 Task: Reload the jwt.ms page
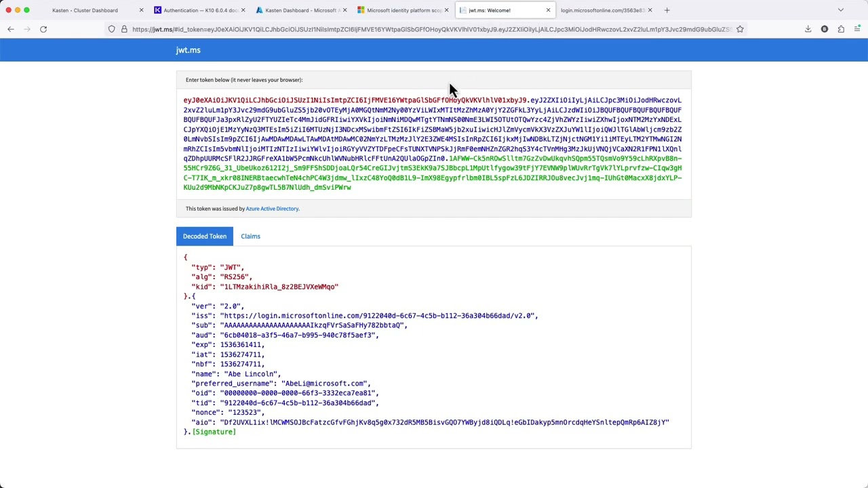43,29
